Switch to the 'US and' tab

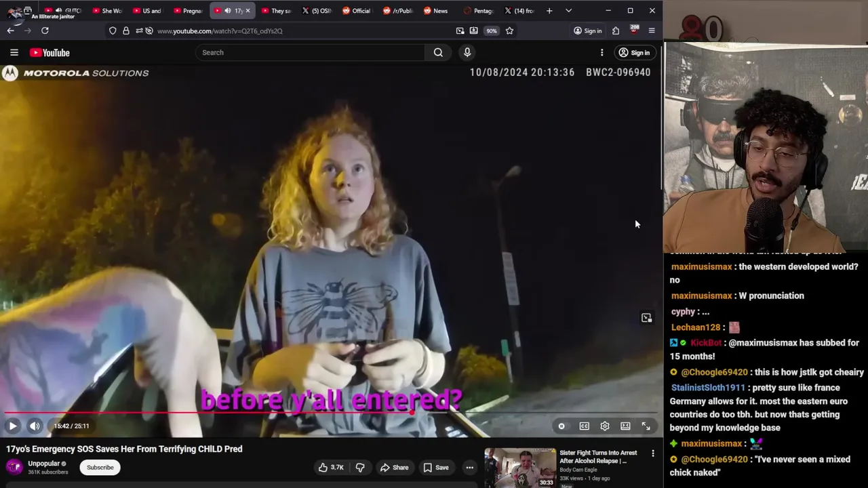tap(147, 11)
